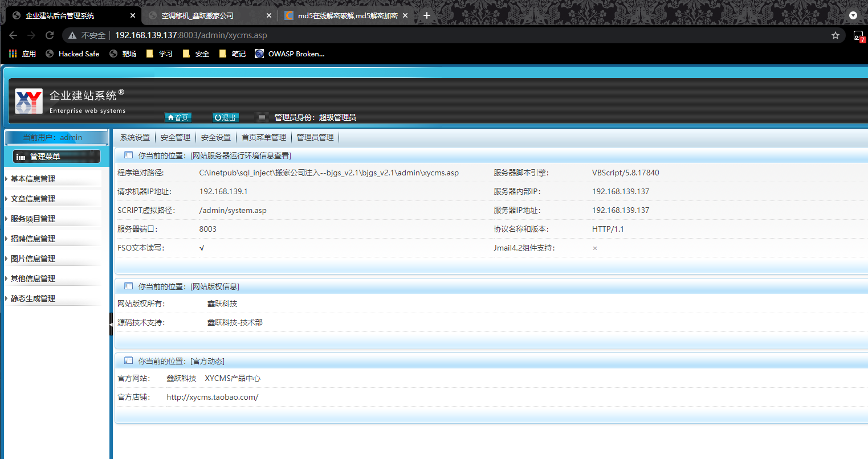Close the 空调移机_鑫跃搬家公司 tab
868x459 pixels.
click(x=269, y=15)
